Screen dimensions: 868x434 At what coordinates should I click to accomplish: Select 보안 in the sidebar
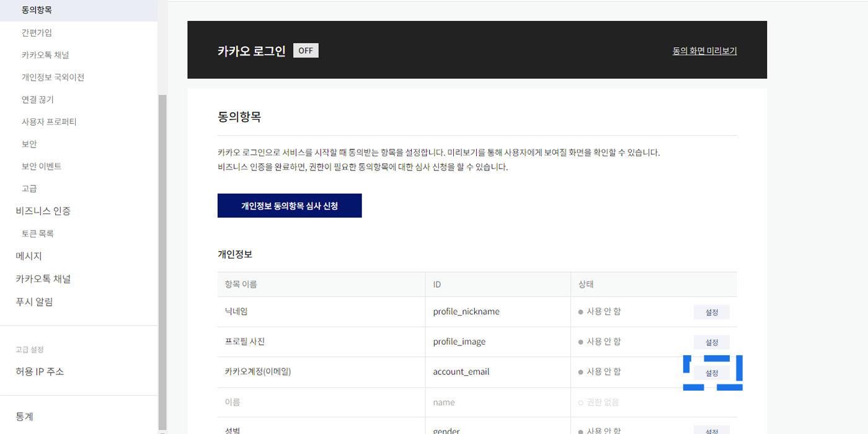[29, 144]
